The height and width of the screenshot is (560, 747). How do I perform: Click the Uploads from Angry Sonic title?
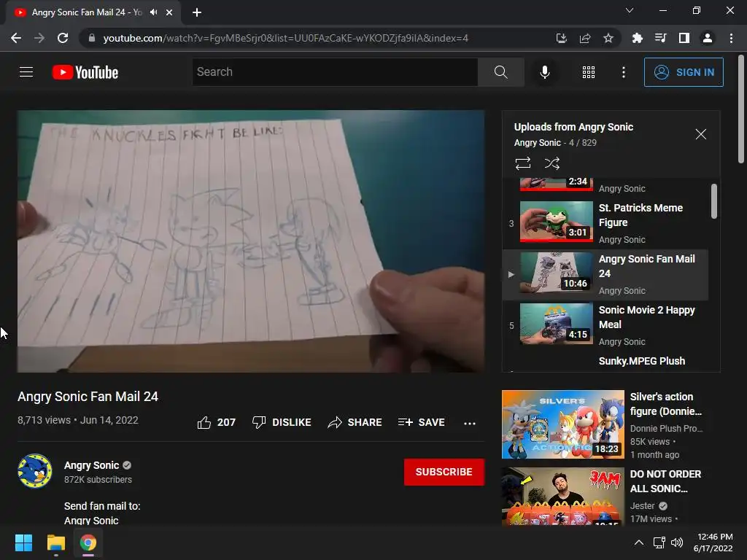pyautogui.click(x=573, y=127)
